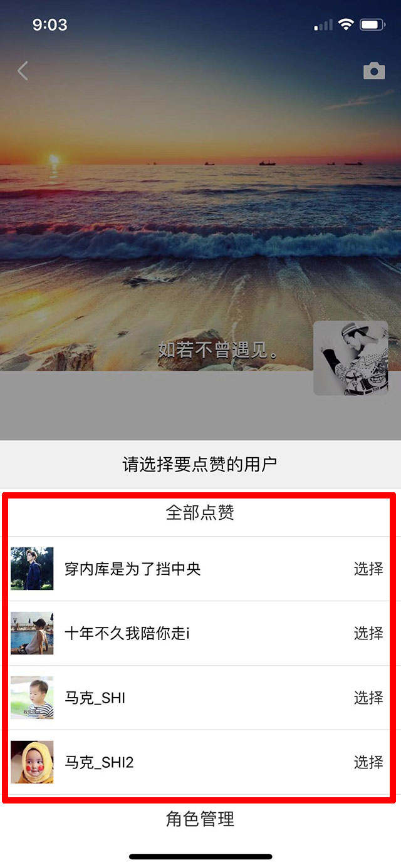Tap the 如若不曾遇见。 signature text

pyautogui.click(x=219, y=349)
